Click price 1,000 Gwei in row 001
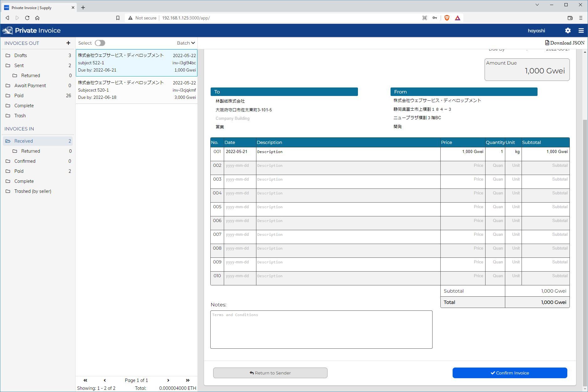Image resolution: width=588 pixels, height=392 pixels. point(473,152)
